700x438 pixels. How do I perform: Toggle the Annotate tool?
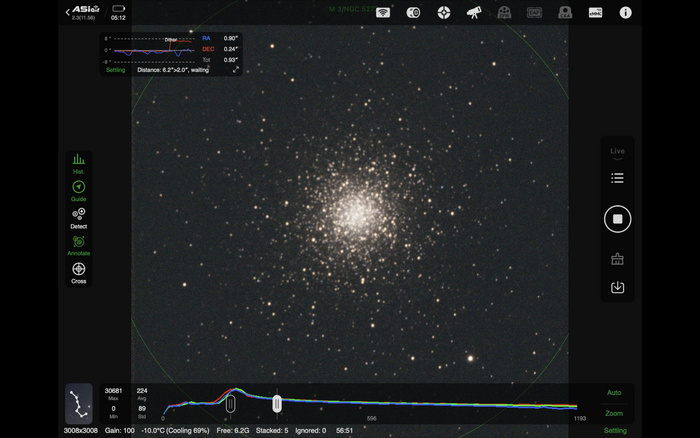pos(79,246)
